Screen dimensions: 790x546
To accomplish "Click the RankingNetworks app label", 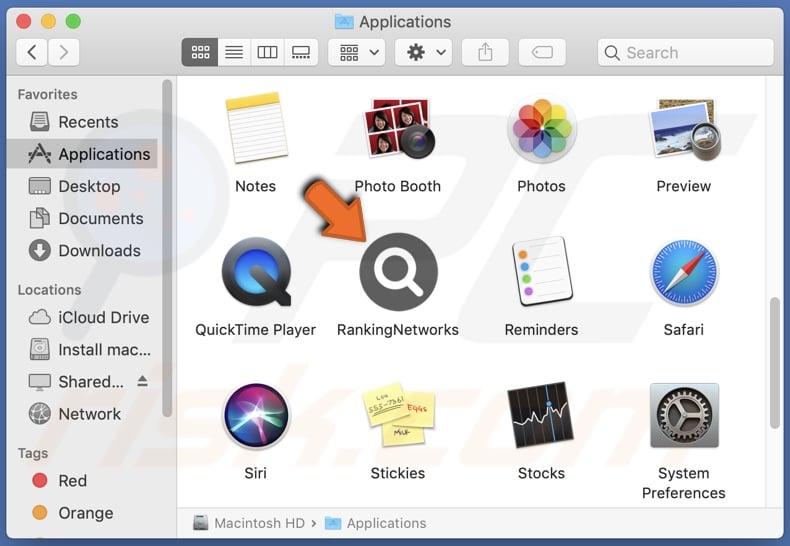I will [x=398, y=330].
